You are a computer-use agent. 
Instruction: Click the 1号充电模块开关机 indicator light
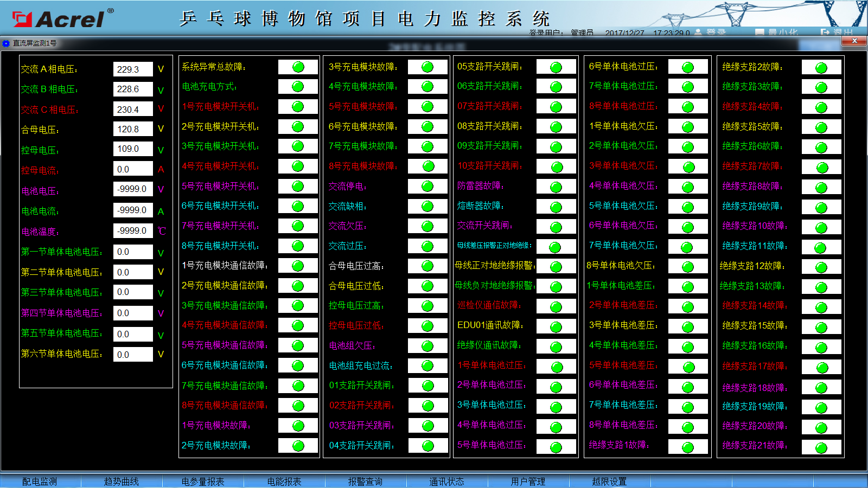coord(298,106)
